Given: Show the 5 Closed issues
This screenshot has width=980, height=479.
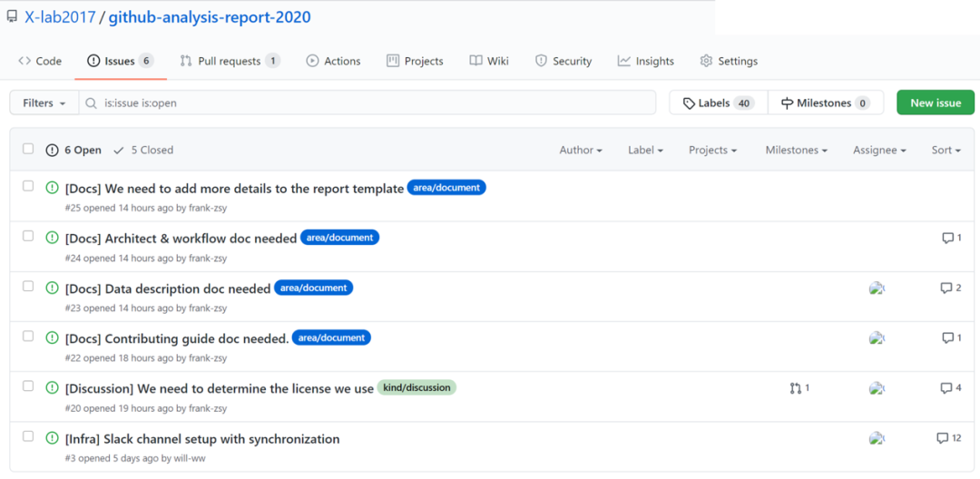Looking at the screenshot, I should pos(143,150).
